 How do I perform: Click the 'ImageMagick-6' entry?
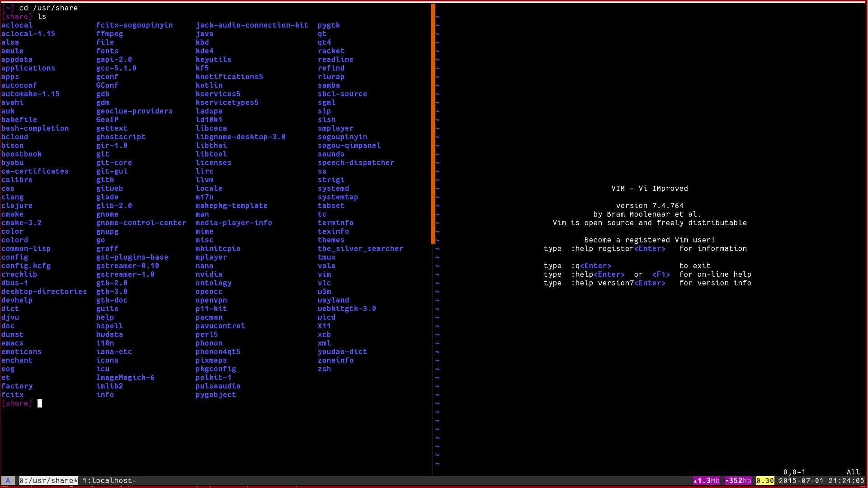click(125, 377)
